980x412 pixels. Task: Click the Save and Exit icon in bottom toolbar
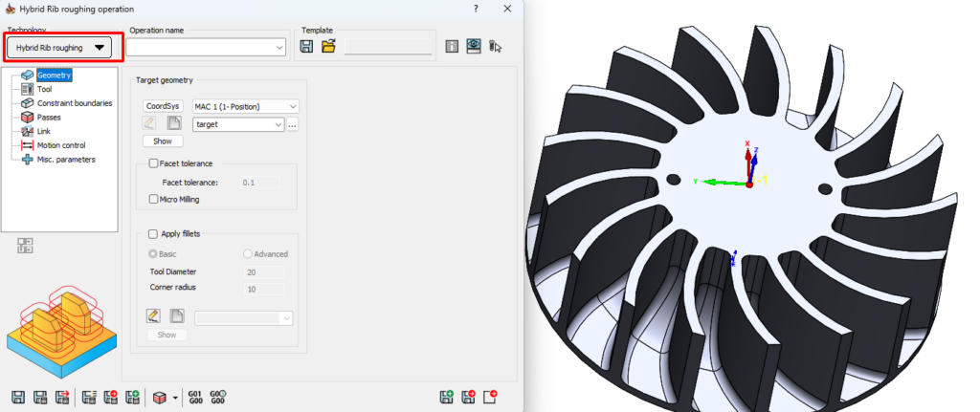(x=63, y=396)
